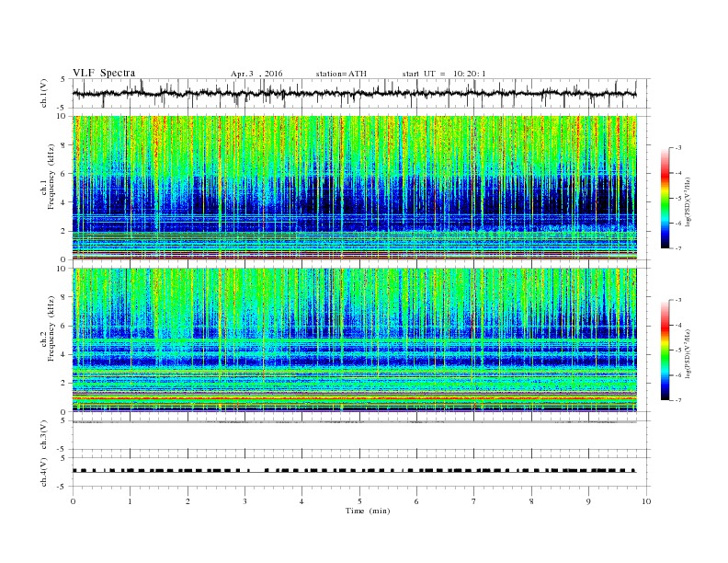Click the "-7" tick on upper colorbar
Image resolution: width=728 pixels, height=563 pixels.
(678, 248)
